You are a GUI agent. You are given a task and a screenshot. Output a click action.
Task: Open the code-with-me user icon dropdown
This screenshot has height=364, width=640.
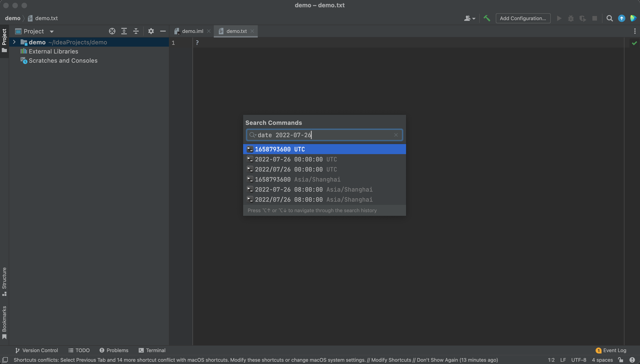[x=470, y=18]
